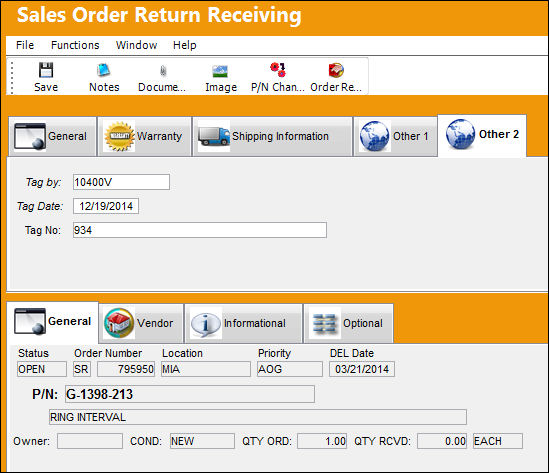Screen dimensions: 549x473
Task: Click the toolbar drag handle dots
Action: [x=12, y=77]
